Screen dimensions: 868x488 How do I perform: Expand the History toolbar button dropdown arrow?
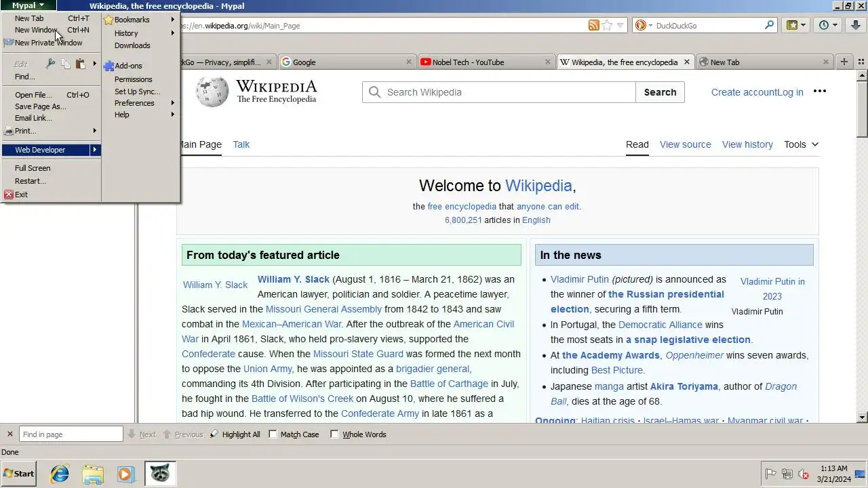(x=835, y=25)
